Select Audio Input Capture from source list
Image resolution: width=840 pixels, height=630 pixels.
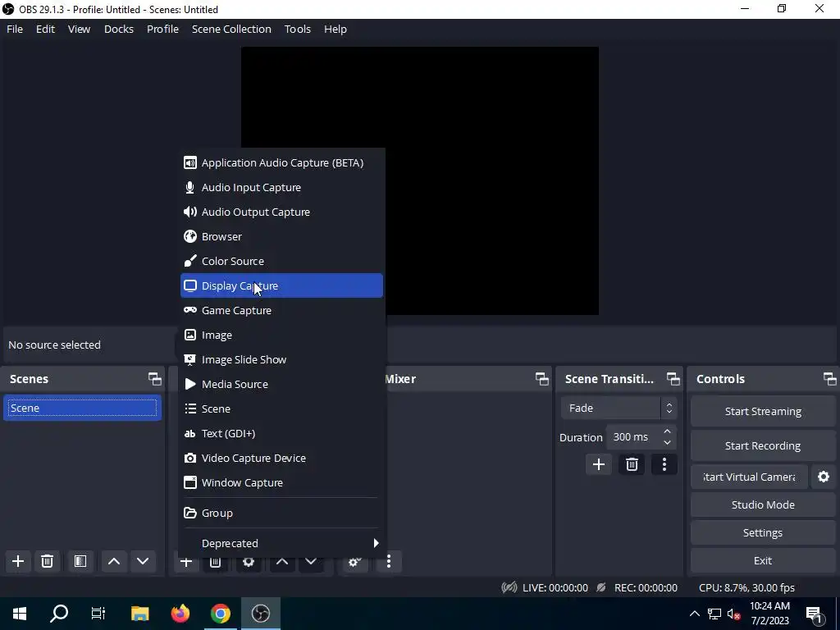pyautogui.click(x=282, y=188)
